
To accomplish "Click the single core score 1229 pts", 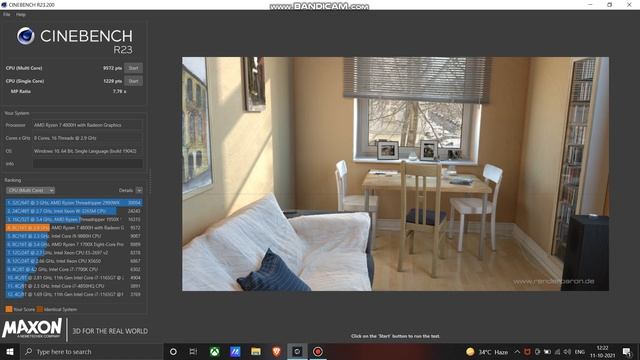I will (113, 81).
